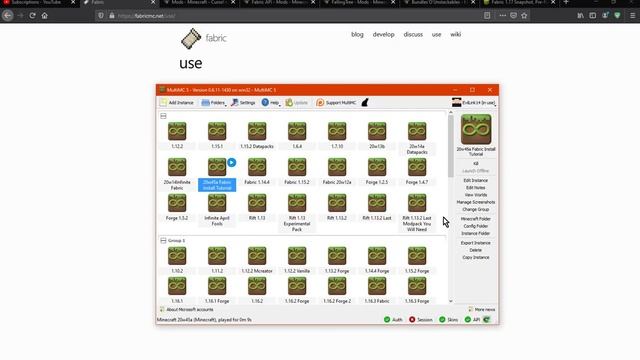Click Manage Screenshots in side panel
Screen dimensions: 640x360
[476, 202]
